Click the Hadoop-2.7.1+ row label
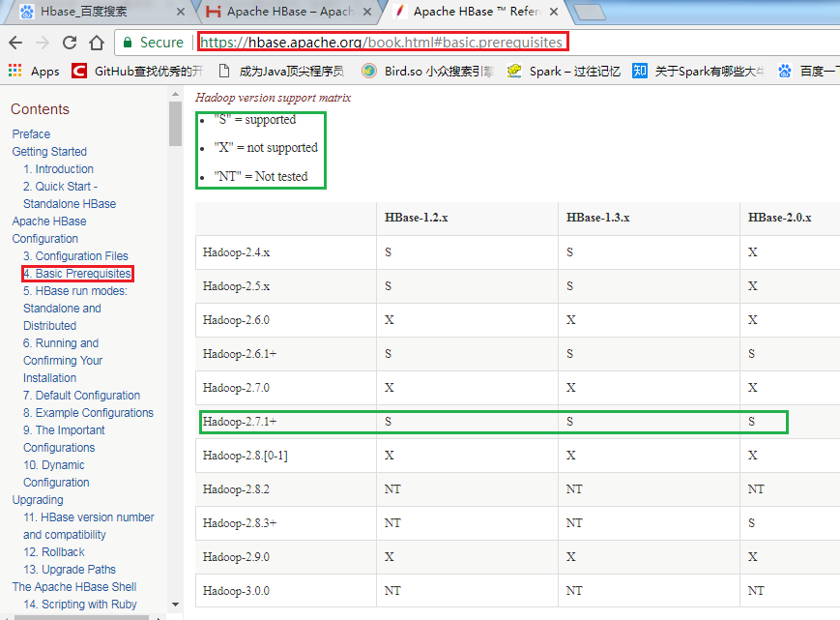The image size is (840, 620). 240,422
